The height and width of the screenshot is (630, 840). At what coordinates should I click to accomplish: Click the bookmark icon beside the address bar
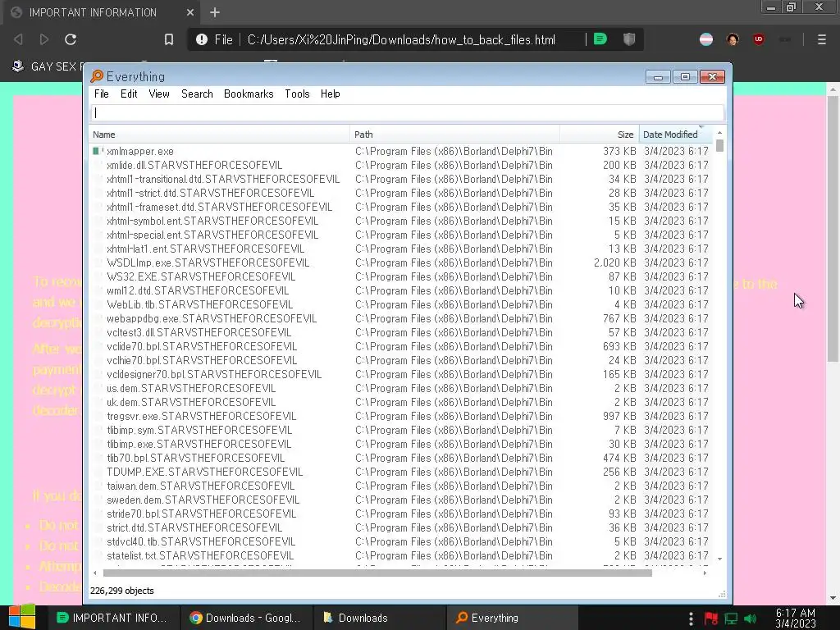point(169,39)
